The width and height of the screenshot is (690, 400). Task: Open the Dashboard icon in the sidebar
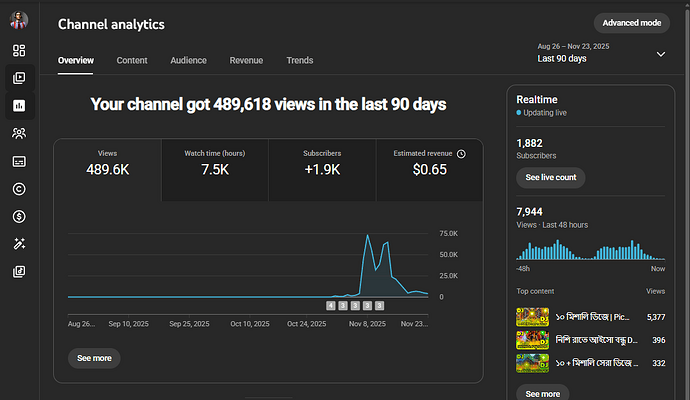19,50
